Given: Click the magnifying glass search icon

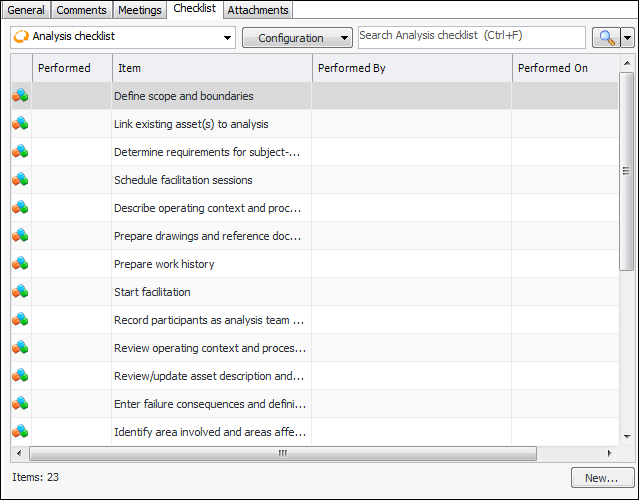Looking at the screenshot, I should 605,38.
